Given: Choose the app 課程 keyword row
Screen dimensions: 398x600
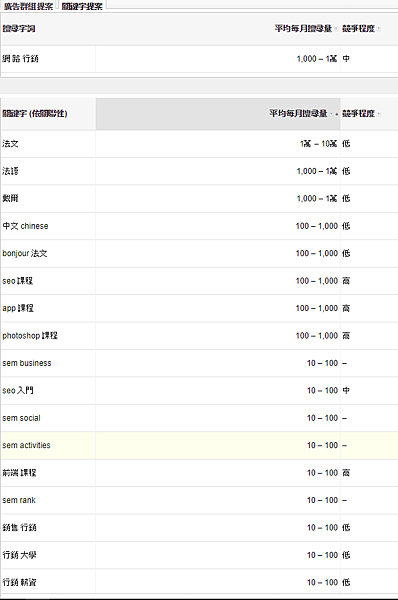Looking at the screenshot, I should tap(199, 308).
